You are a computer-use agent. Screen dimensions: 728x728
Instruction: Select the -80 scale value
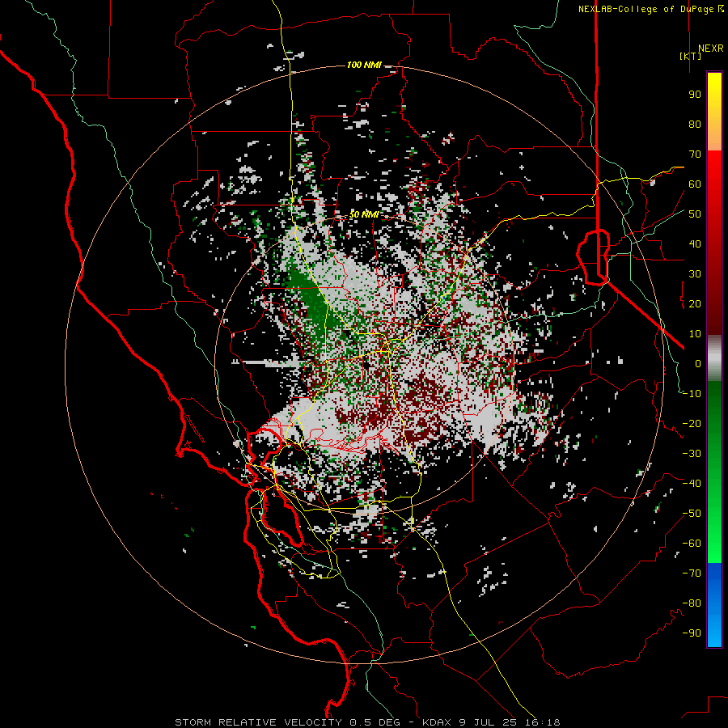coord(692,603)
